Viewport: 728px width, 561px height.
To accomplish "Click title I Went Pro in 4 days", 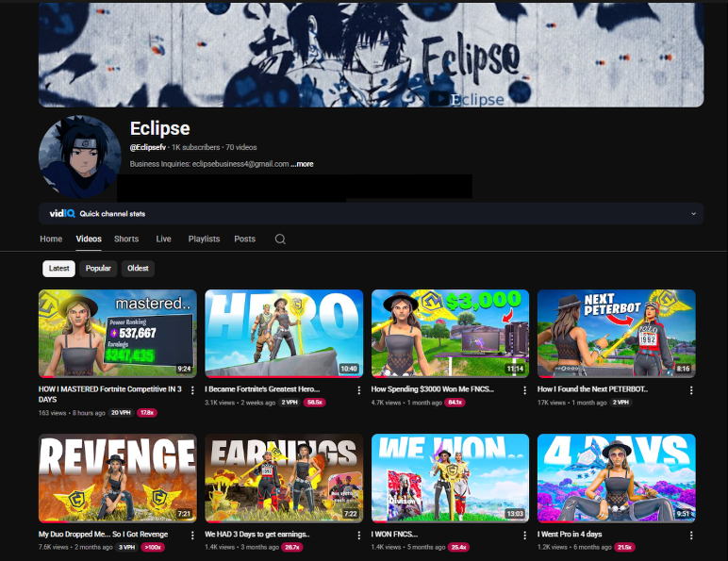I will [x=570, y=534].
